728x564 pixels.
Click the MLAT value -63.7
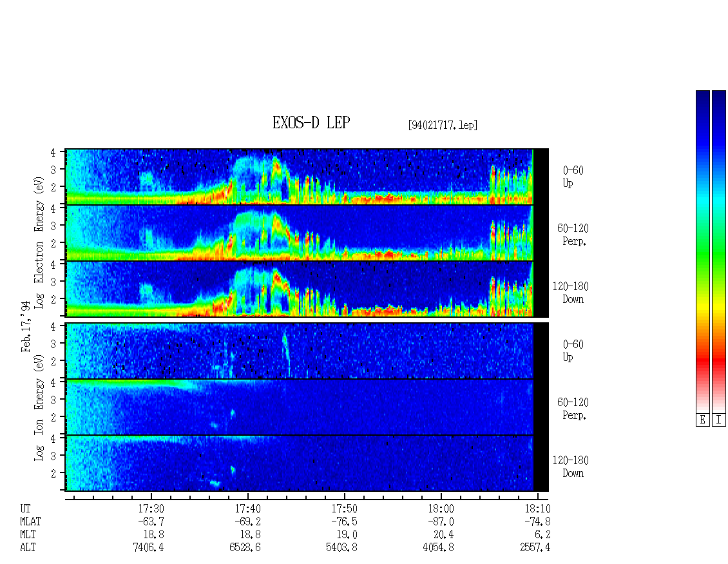tap(151, 521)
